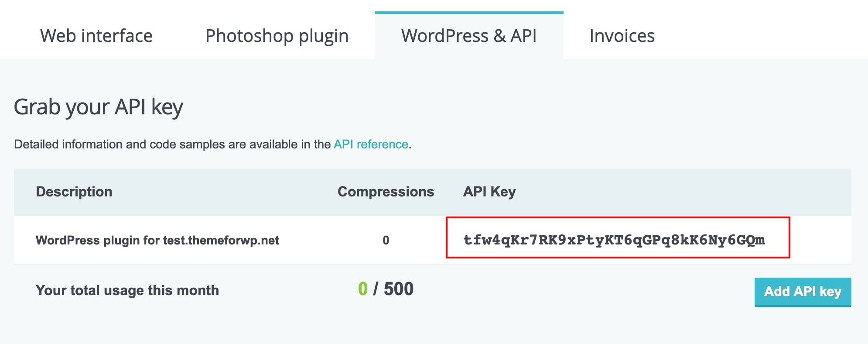Click the test.themeforwp.net domain in the description
Screen dimensions: 868x344
click(x=221, y=241)
